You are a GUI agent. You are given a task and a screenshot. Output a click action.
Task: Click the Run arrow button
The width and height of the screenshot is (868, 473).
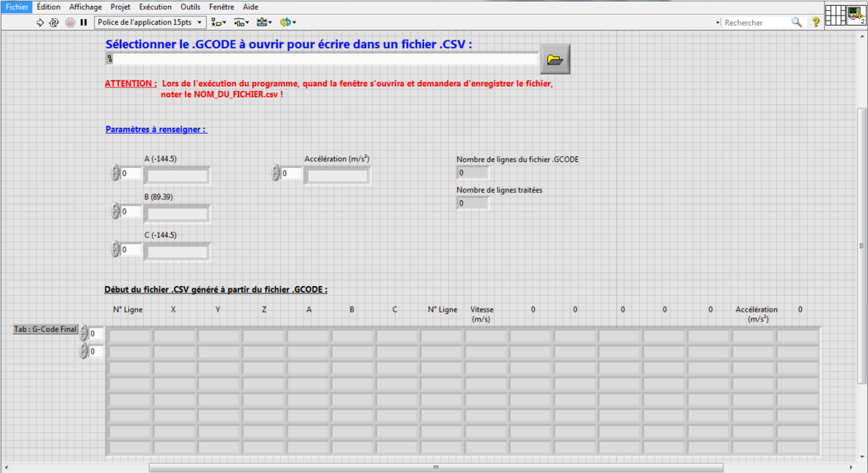(x=41, y=22)
